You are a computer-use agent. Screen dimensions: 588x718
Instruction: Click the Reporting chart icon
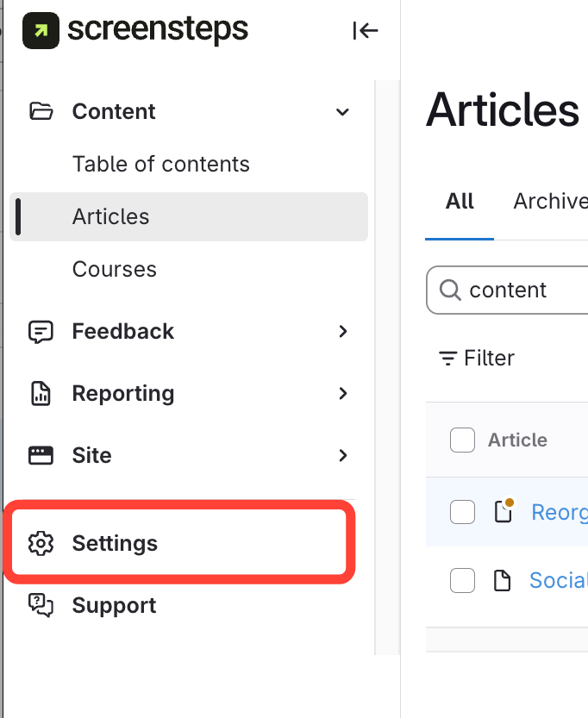[41, 394]
